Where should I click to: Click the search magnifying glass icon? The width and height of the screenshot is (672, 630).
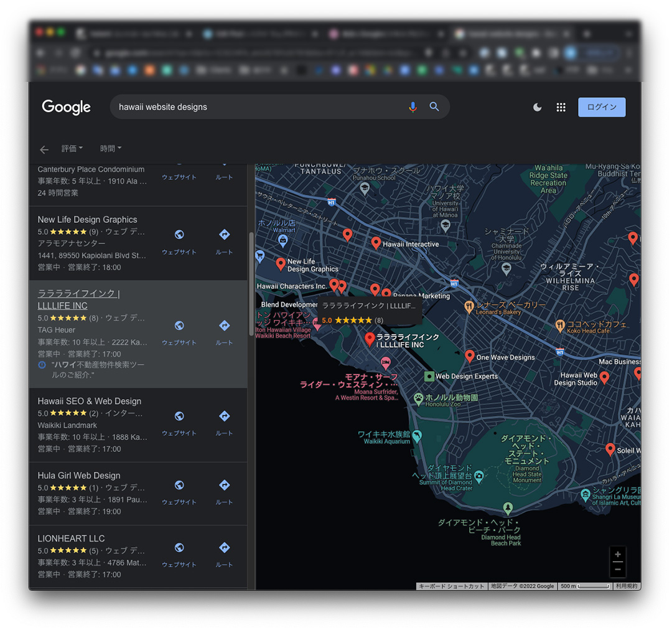(434, 106)
